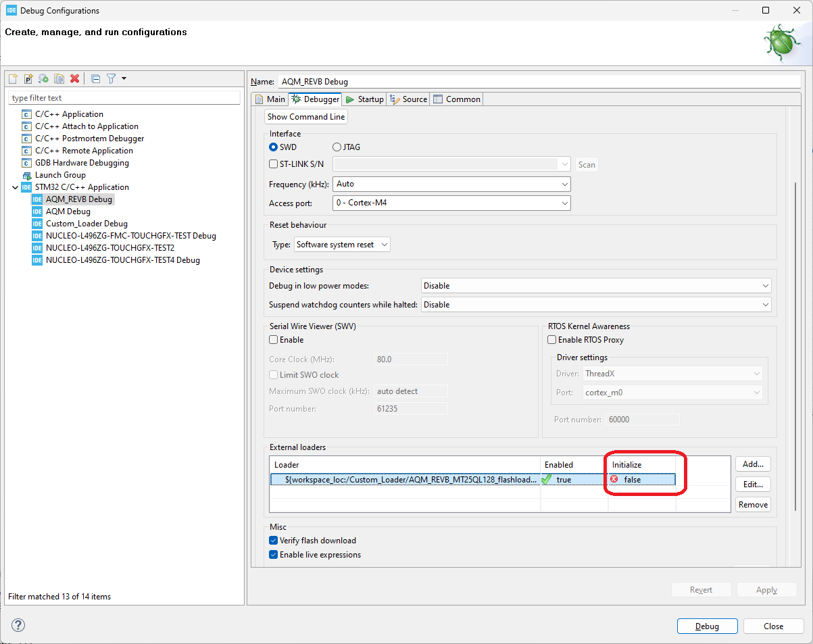Click the Show Command Line button

coord(305,116)
